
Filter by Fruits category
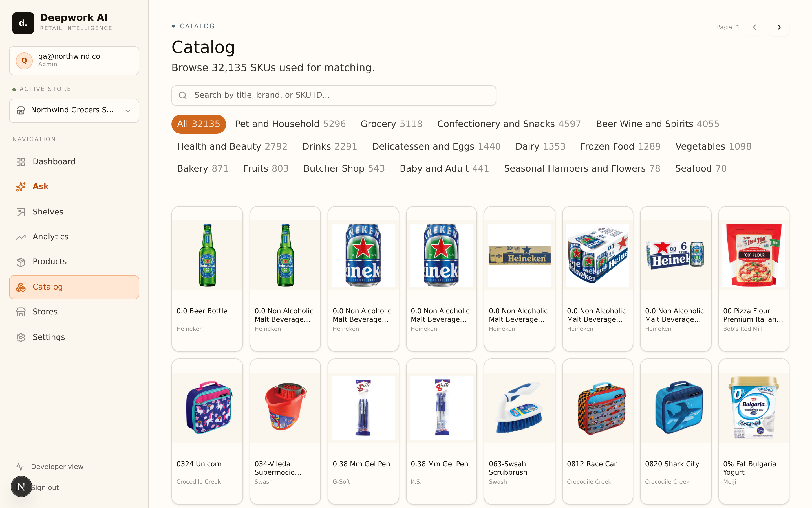pos(266,168)
